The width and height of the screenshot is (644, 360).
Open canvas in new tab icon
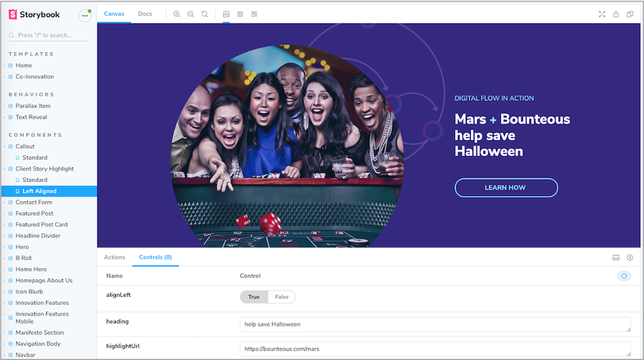tap(616, 14)
